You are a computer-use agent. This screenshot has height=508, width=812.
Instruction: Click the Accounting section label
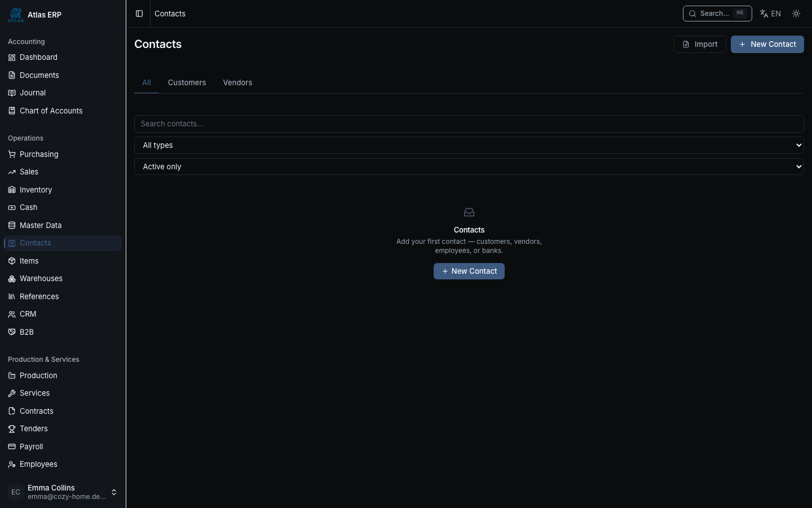(x=27, y=42)
